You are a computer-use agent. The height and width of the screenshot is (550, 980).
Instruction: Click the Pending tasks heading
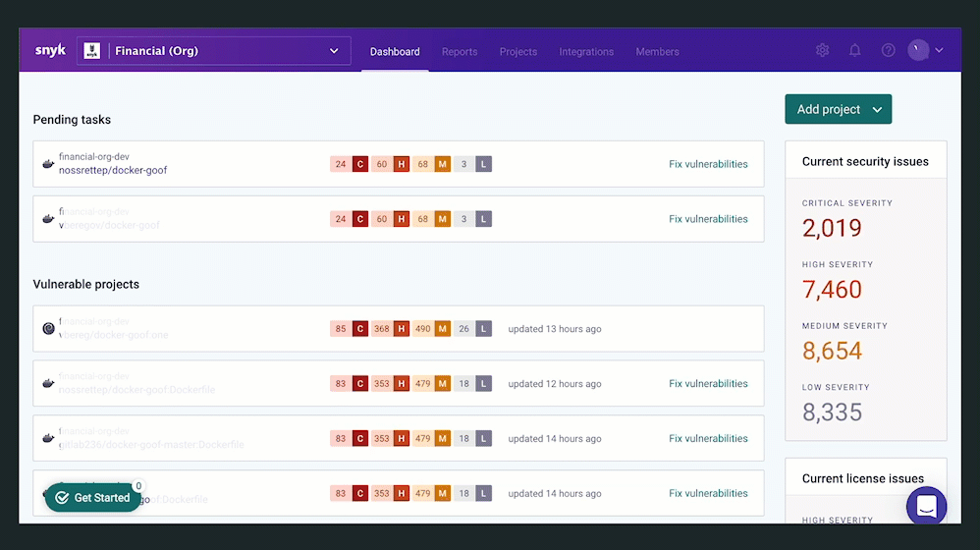coord(72,120)
